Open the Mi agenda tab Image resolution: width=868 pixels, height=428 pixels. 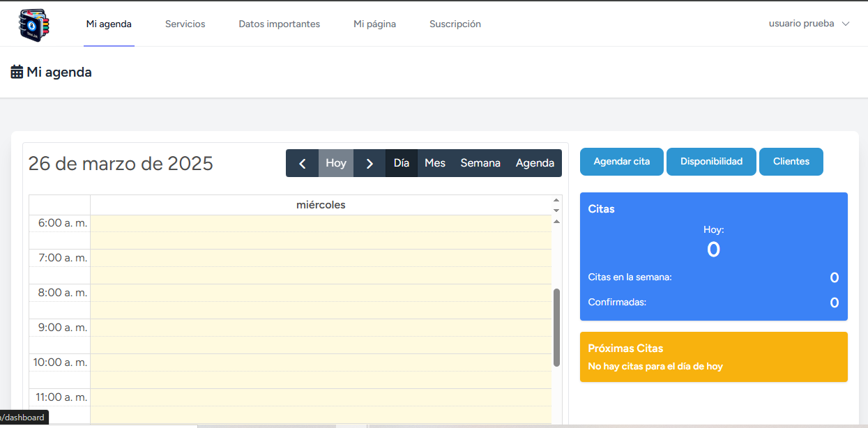point(109,24)
